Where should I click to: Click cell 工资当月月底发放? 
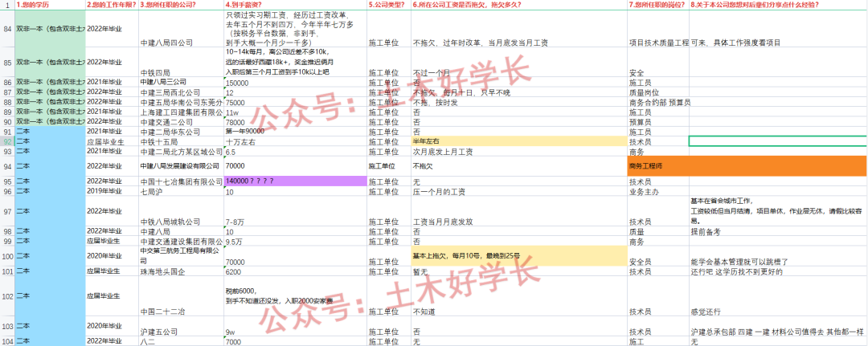[x=519, y=211]
